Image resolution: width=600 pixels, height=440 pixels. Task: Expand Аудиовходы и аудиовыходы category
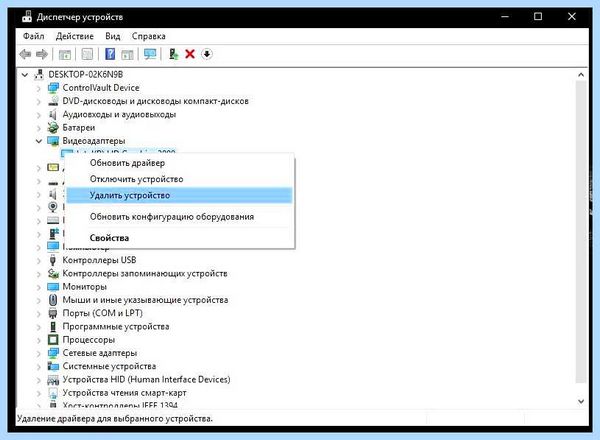(x=39, y=114)
